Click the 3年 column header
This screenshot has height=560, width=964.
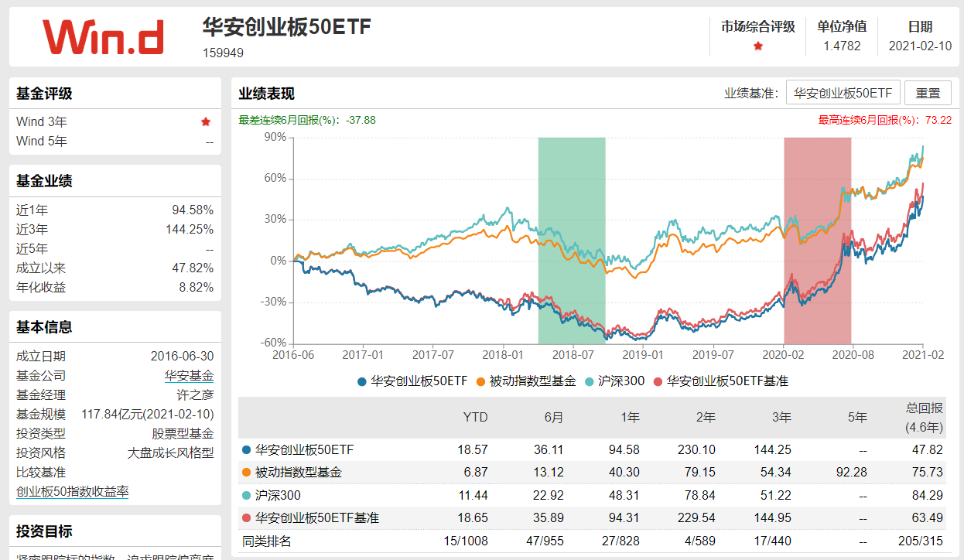[781, 417]
